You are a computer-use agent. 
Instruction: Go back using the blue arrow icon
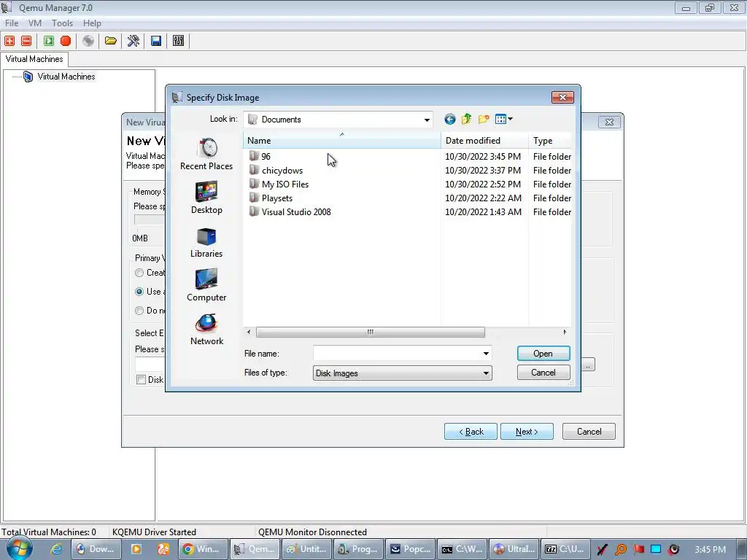coord(449,119)
